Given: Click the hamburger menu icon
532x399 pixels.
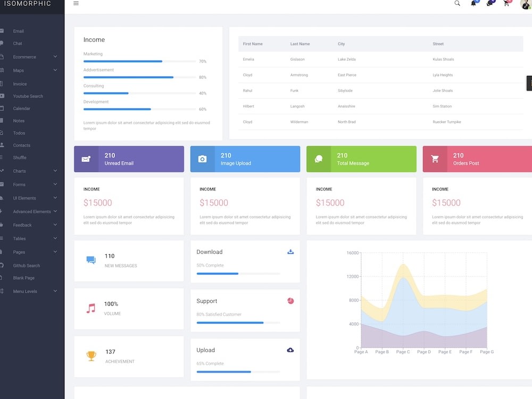Looking at the screenshot, I should [76, 3].
